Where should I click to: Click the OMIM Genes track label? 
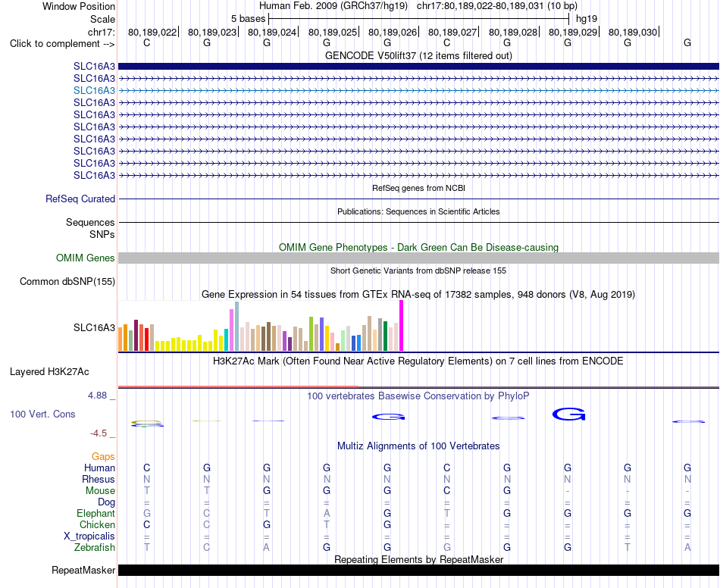pyautogui.click(x=86, y=258)
